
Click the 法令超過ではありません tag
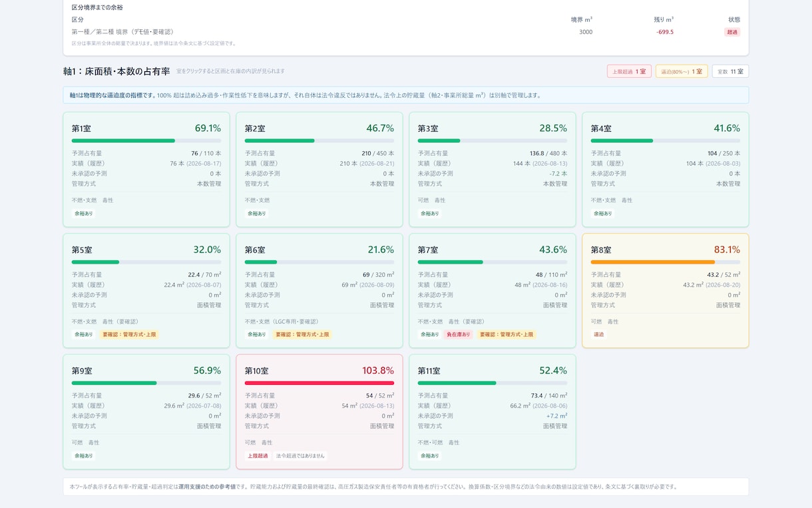[x=300, y=455]
